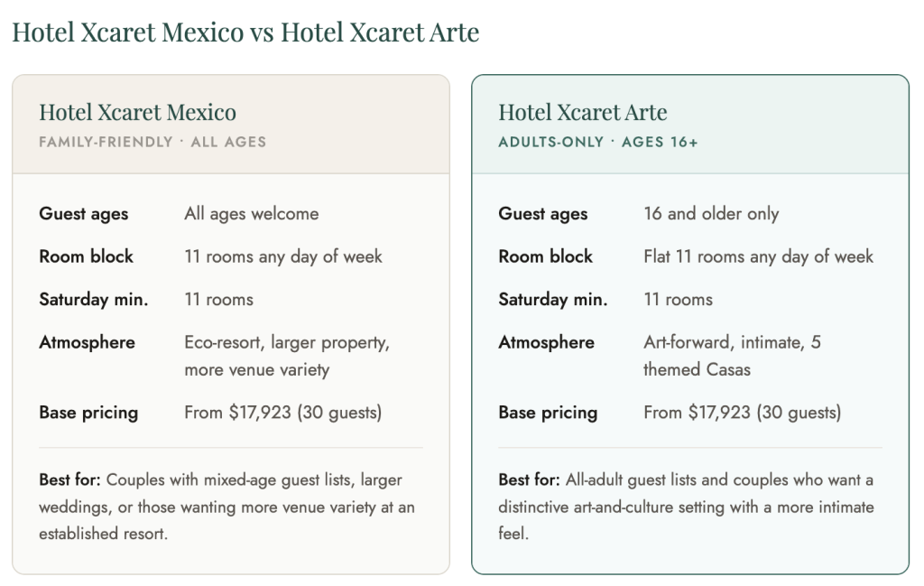Click the page heading comparing both Xcaret hotels

click(x=245, y=33)
